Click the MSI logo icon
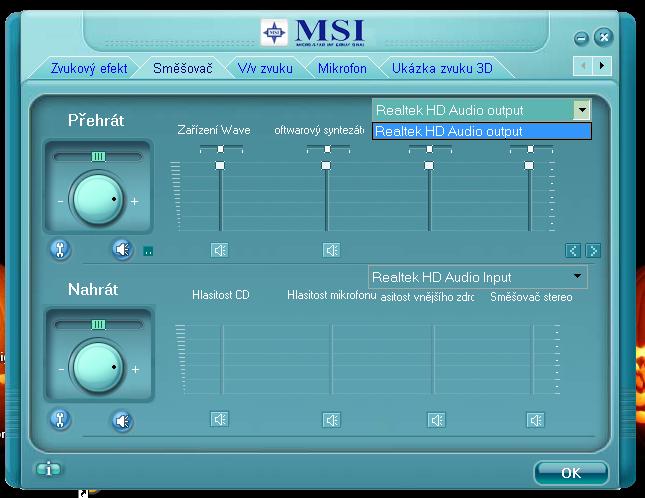The image size is (645, 498). pos(274,32)
